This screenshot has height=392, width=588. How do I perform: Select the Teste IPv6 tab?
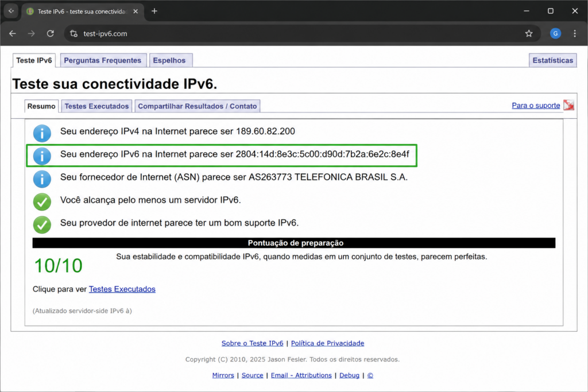click(34, 60)
